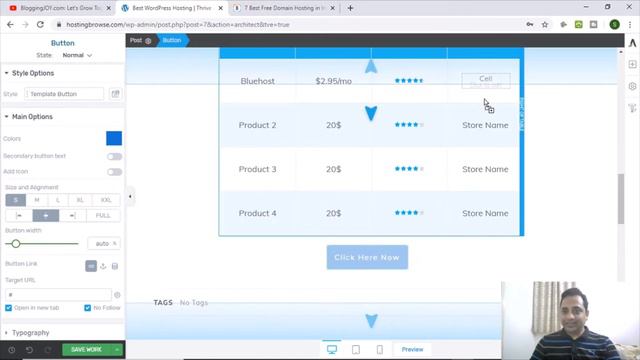The width and height of the screenshot is (640, 360).
Task: Switch to 7 Best Free Domain Hosting tab
Action: pyautogui.click(x=284, y=8)
